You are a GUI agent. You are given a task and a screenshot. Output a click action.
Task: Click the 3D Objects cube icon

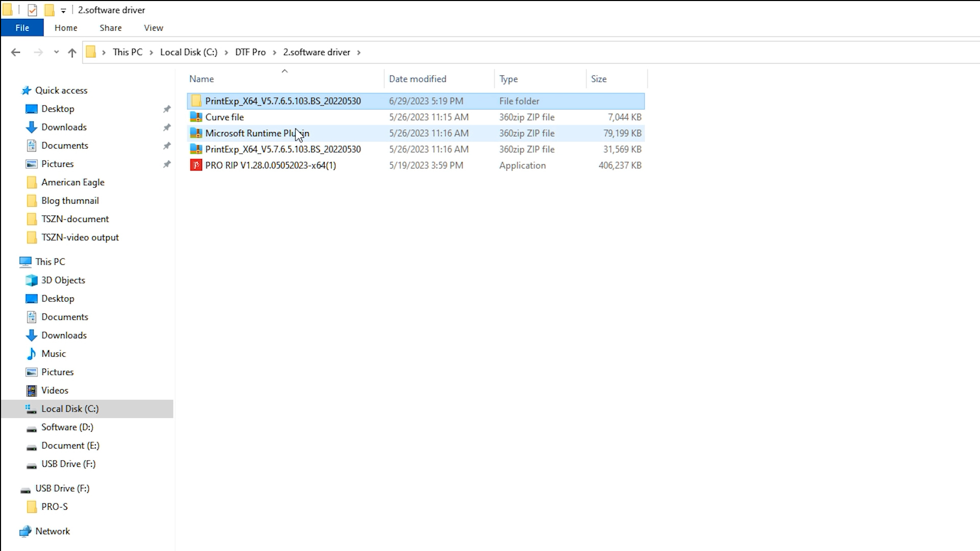pos(32,280)
